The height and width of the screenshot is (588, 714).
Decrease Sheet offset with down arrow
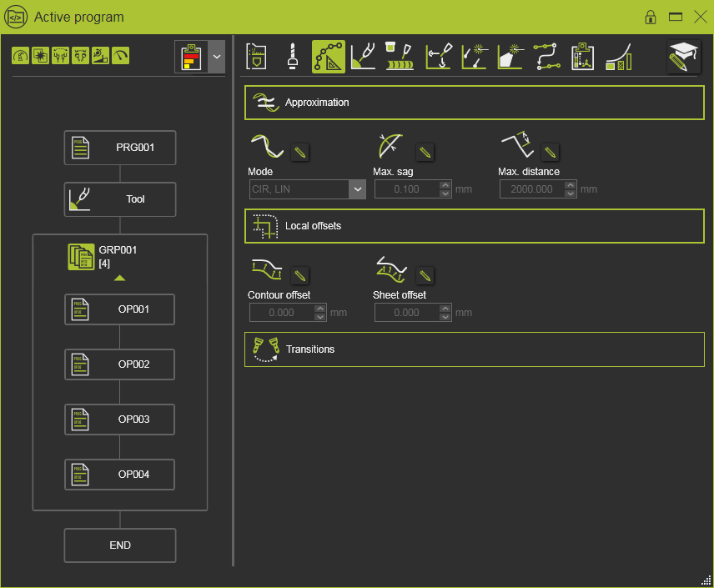[x=445, y=317]
